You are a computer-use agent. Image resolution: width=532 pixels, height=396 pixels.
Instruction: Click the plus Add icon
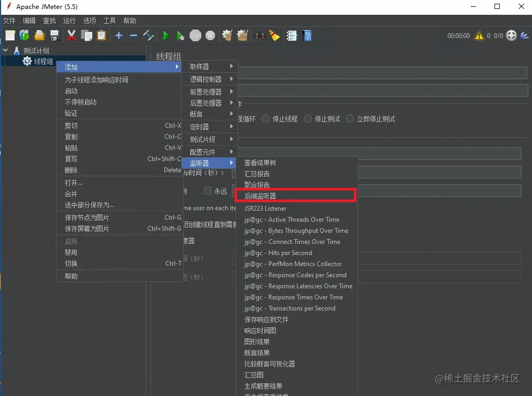point(119,35)
